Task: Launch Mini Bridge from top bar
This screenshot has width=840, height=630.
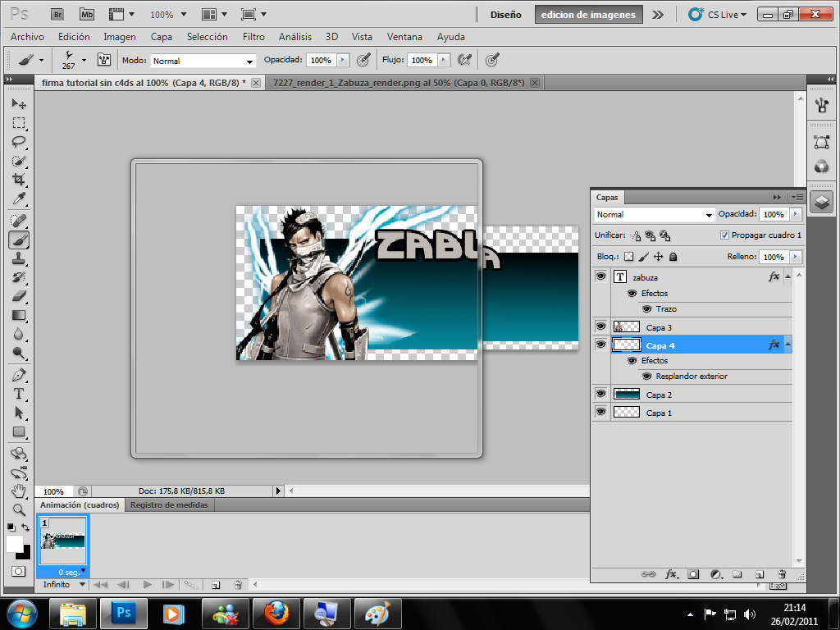Action: tap(87, 15)
